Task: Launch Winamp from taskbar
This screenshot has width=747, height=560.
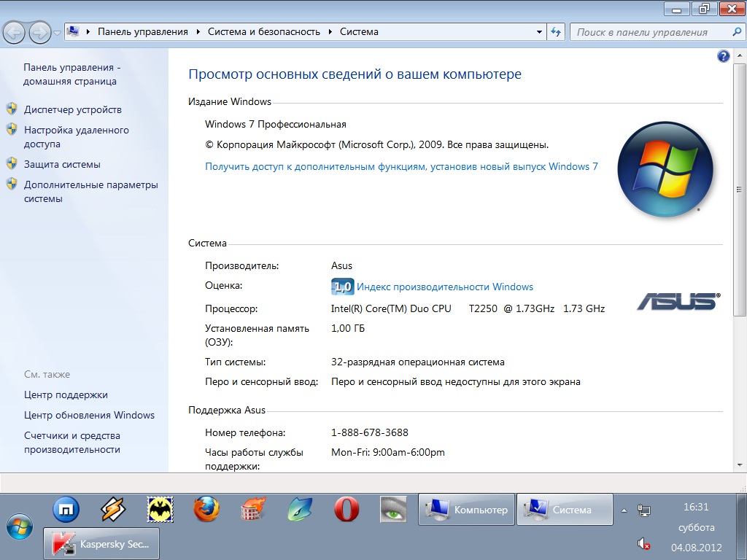Action: coord(113,509)
